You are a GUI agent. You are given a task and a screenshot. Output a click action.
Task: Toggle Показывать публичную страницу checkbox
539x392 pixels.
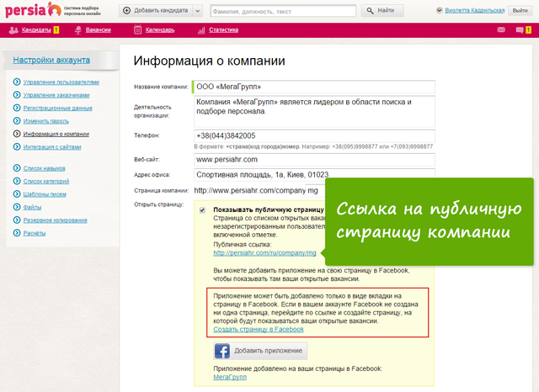click(x=202, y=210)
